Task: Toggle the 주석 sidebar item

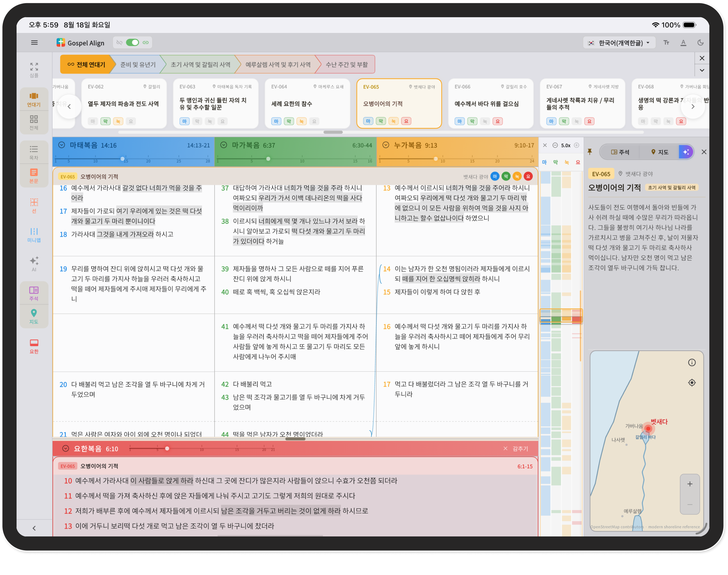Action: point(34,294)
